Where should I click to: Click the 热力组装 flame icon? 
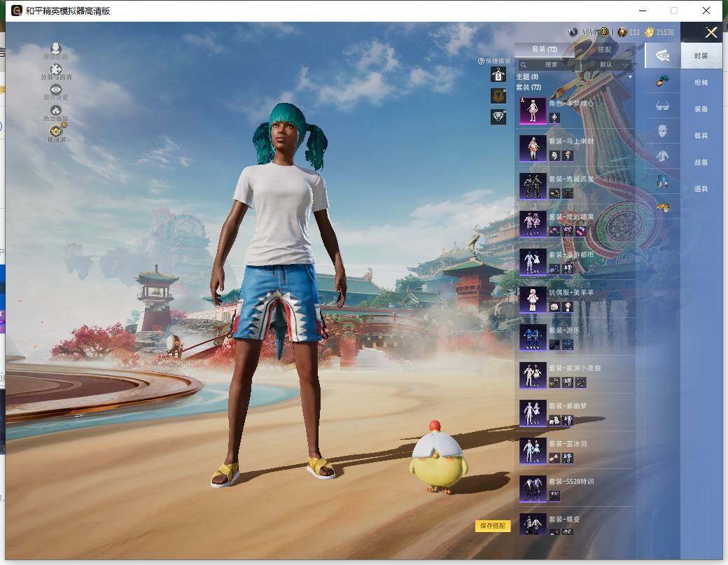coord(56,111)
